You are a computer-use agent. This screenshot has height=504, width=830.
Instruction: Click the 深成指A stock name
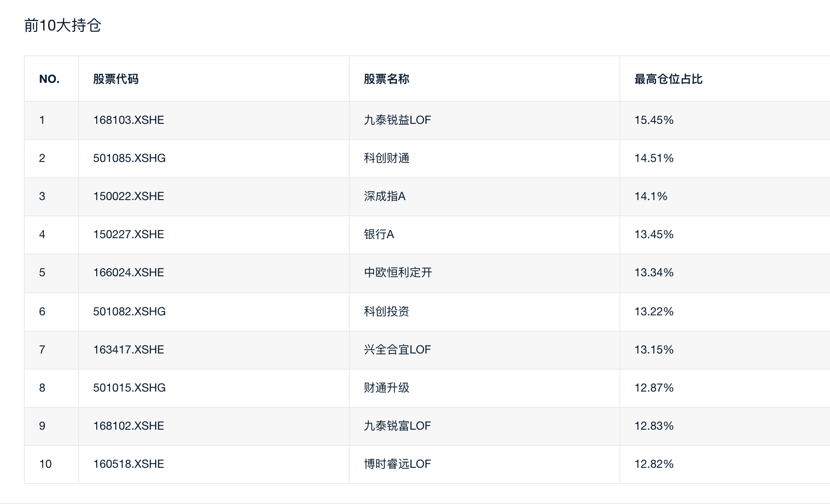coord(385,196)
